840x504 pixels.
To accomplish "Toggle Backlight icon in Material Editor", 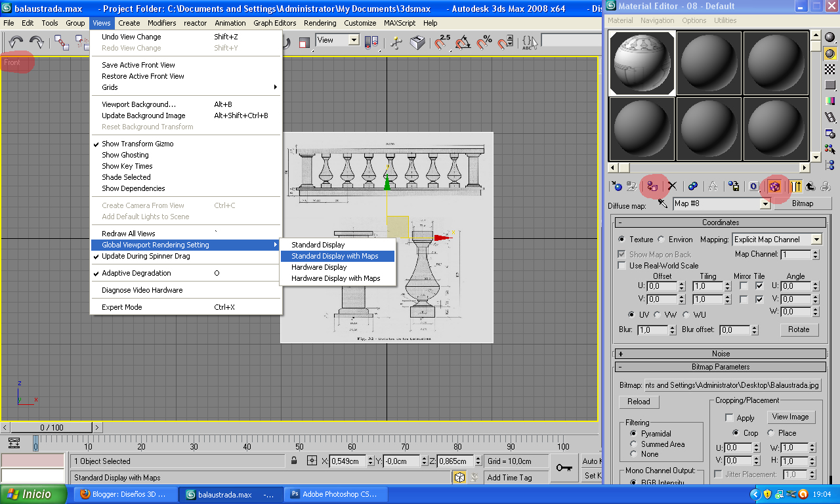I will tap(830, 53).
